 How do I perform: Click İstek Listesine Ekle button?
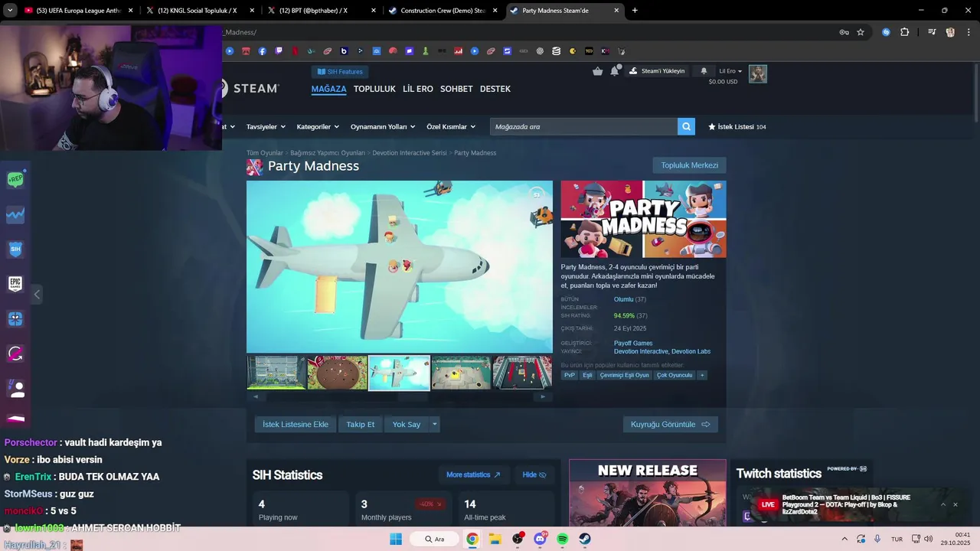(x=296, y=424)
